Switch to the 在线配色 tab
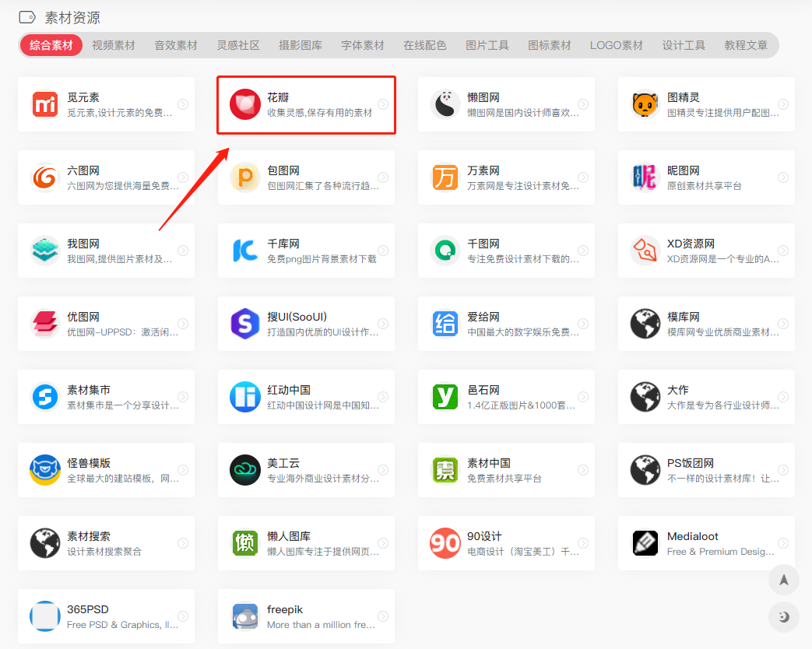 [x=424, y=45]
